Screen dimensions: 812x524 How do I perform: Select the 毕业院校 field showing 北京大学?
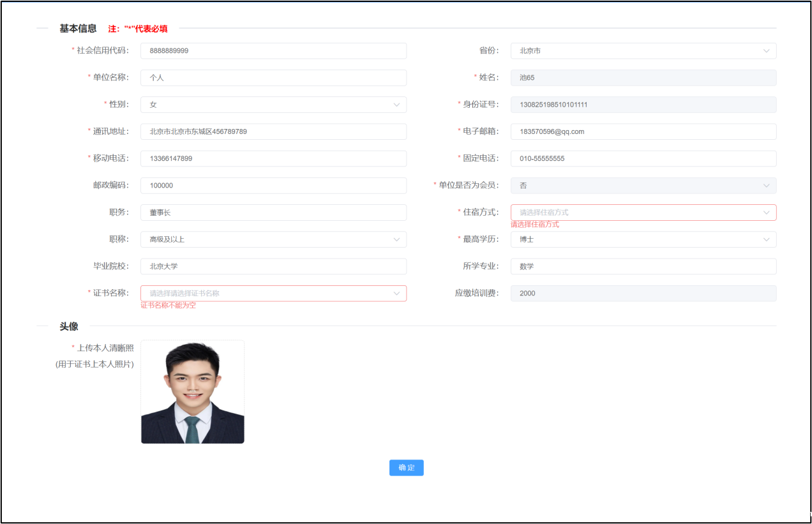273,266
